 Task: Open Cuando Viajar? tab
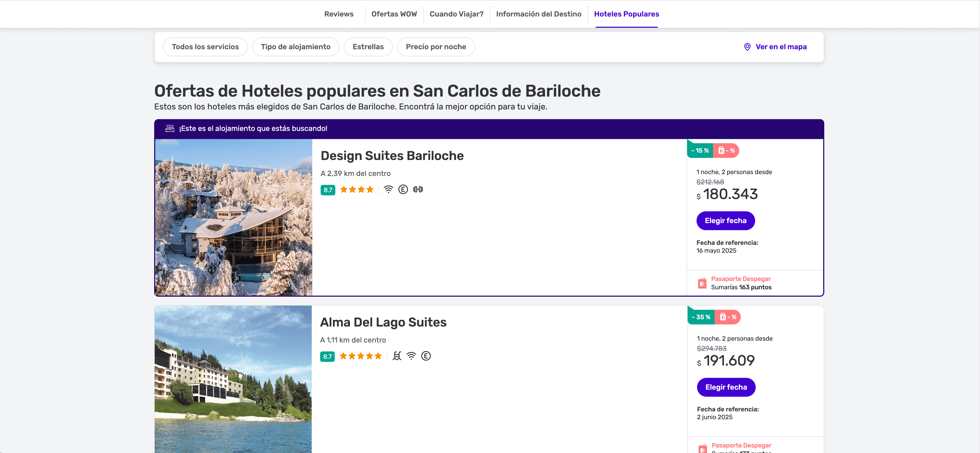(456, 14)
